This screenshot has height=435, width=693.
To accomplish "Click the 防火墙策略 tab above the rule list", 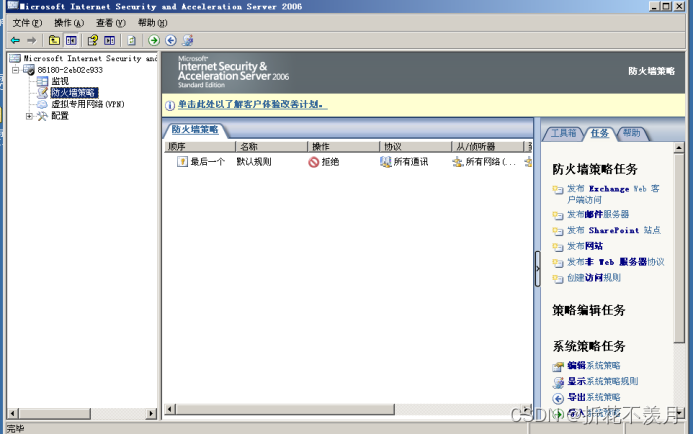I will [195, 130].
